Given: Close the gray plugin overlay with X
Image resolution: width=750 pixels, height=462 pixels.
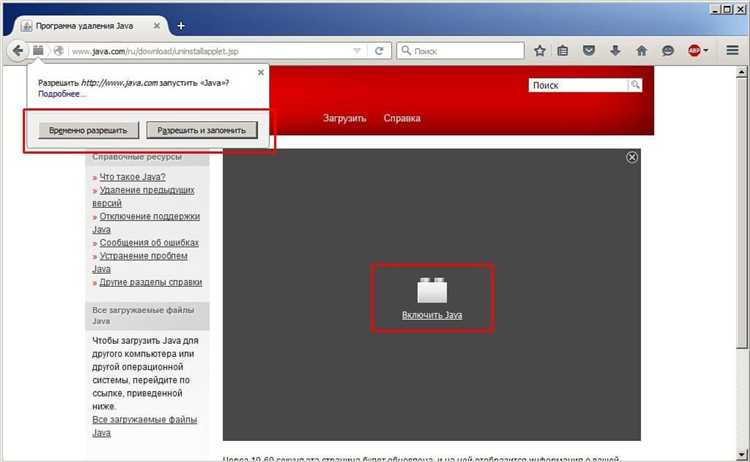Looking at the screenshot, I should click(631, 157).
